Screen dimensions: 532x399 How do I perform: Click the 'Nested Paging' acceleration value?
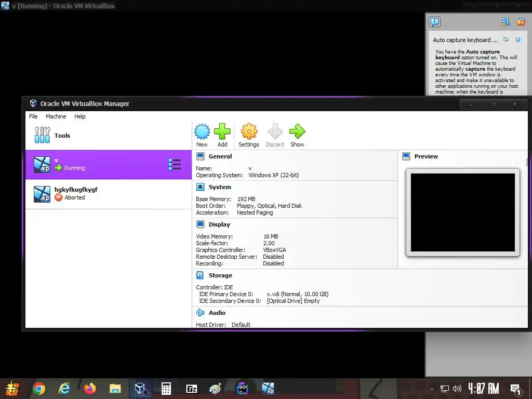tap(255, 212)
